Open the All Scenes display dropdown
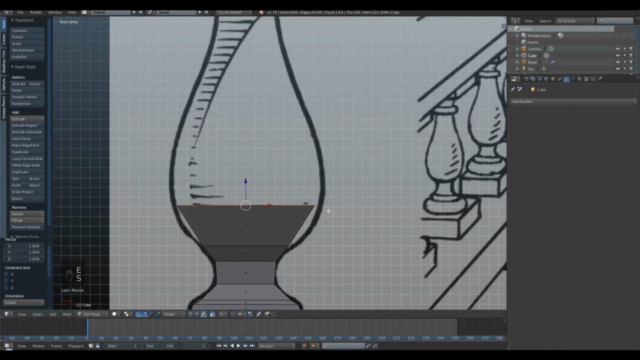Viewport: 640px width, 360px height. point(575,21)
